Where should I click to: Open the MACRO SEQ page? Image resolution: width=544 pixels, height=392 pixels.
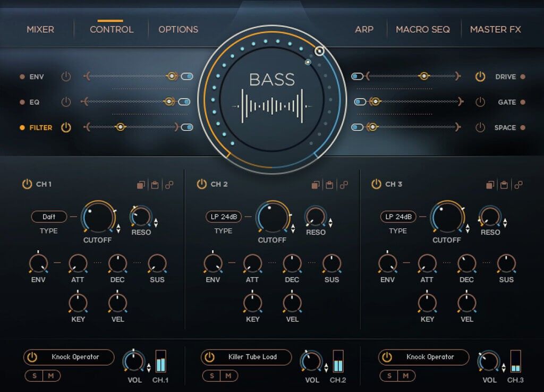(422, 29)
